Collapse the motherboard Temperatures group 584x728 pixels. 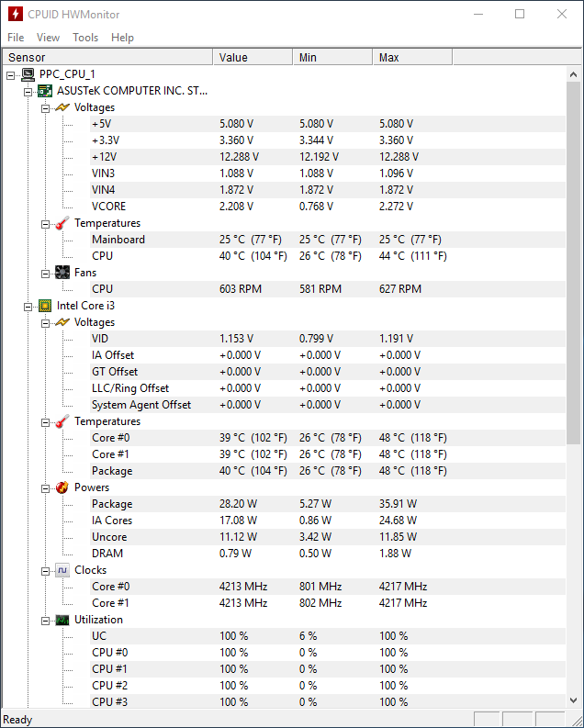[46, 224]
